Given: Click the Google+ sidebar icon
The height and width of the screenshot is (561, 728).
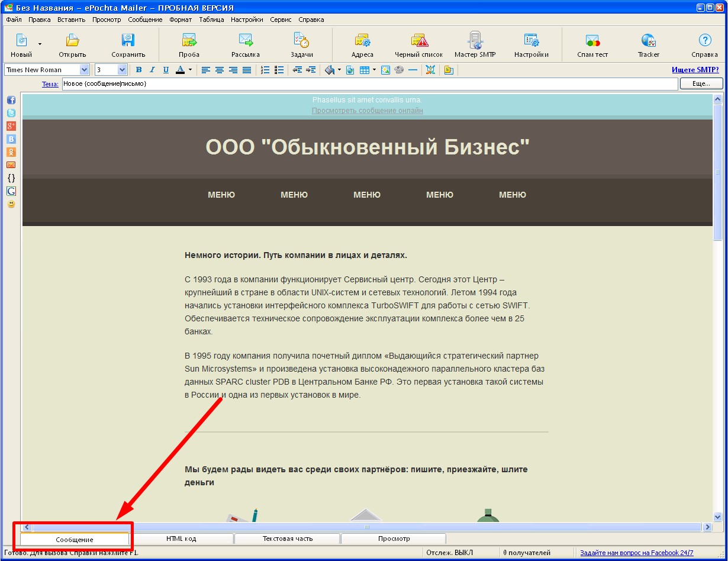Looking at the screenshot, I should coord(11,126).
